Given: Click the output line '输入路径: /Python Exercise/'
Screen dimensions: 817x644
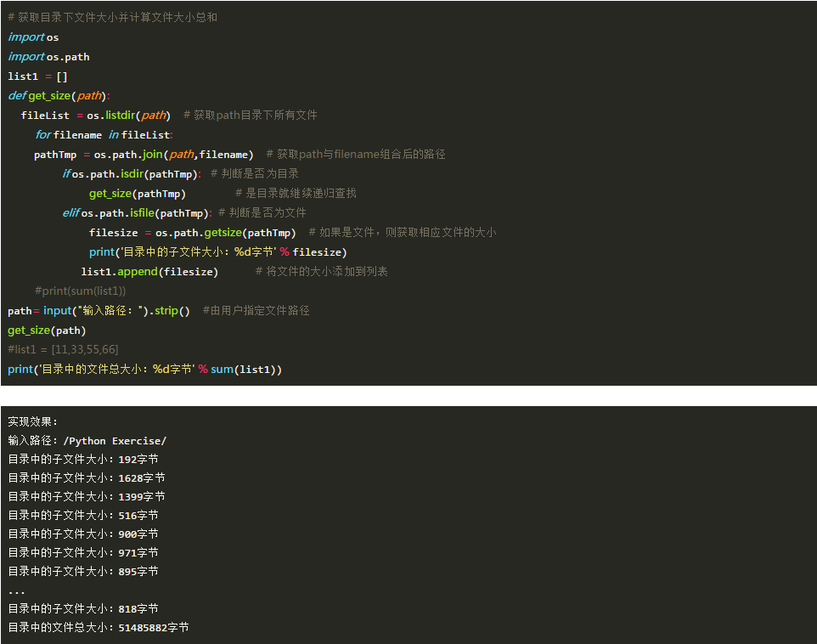Looking at the screenshot, I should pos(87,441).
